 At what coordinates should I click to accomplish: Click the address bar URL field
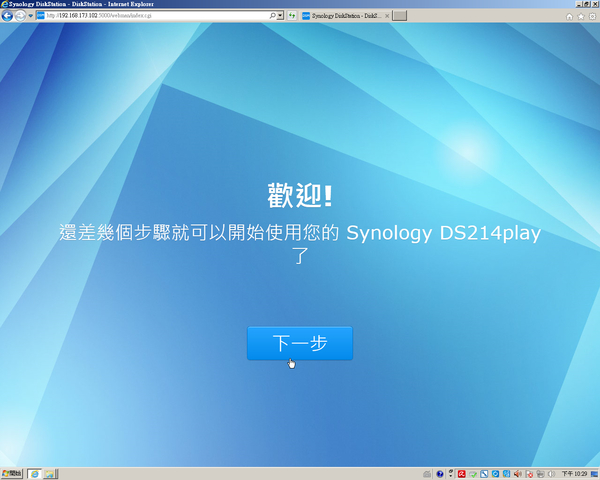click(x=150, y=17)
